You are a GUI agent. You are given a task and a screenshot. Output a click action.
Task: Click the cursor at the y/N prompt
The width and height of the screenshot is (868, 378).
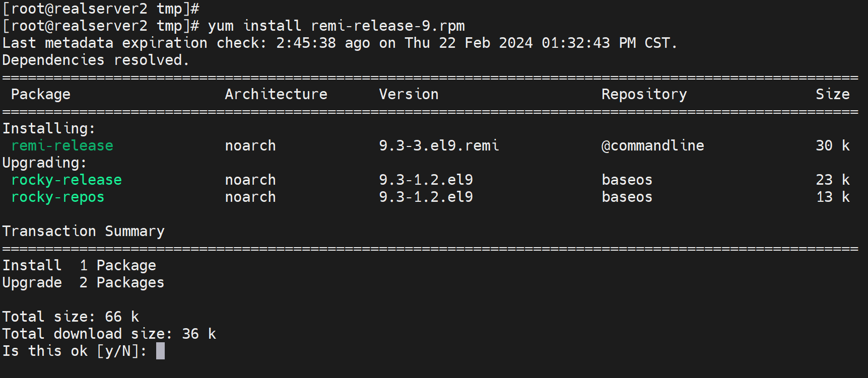tap(160, 351)
